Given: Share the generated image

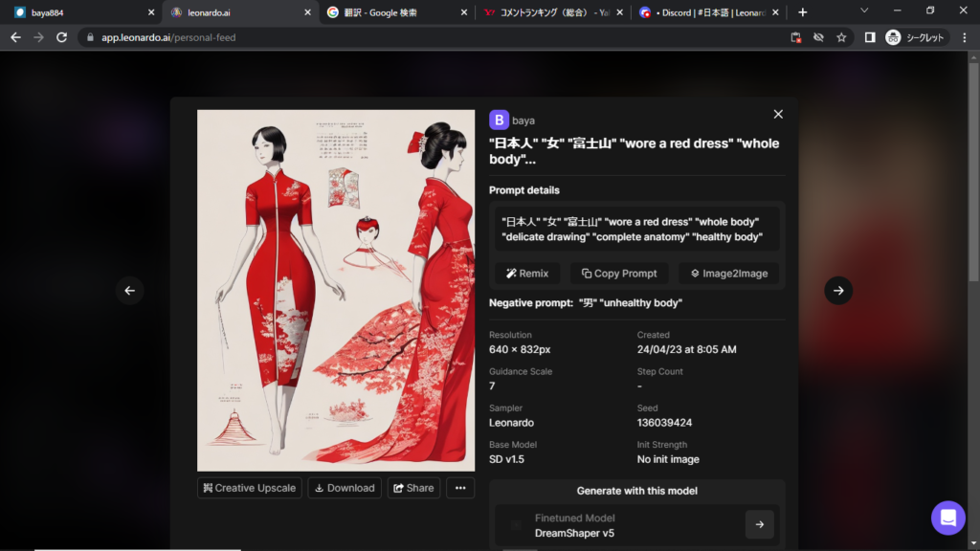Looking at the screenshot, I should tap(413, 488).
